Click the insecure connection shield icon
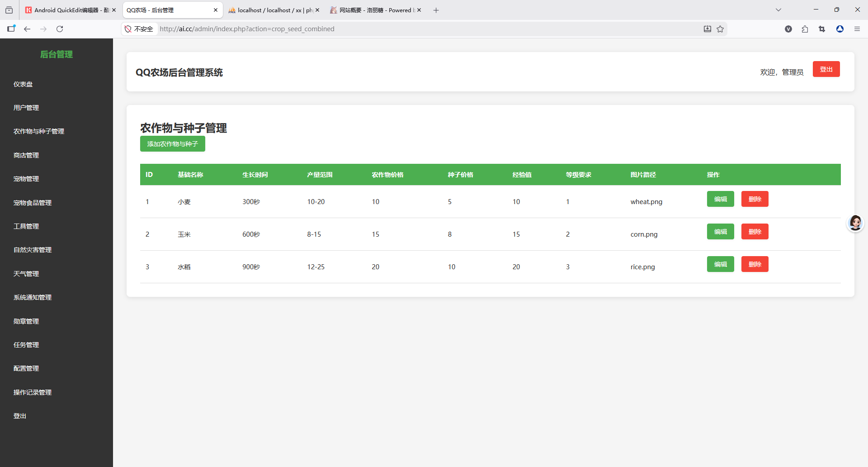868x467 pixels. tap(128, 29)
